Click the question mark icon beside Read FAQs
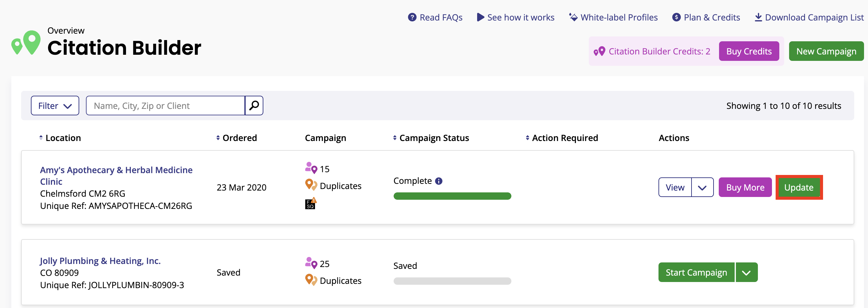Image resolution: width=868 pixels, height=308 pixels. click(412, 17)
